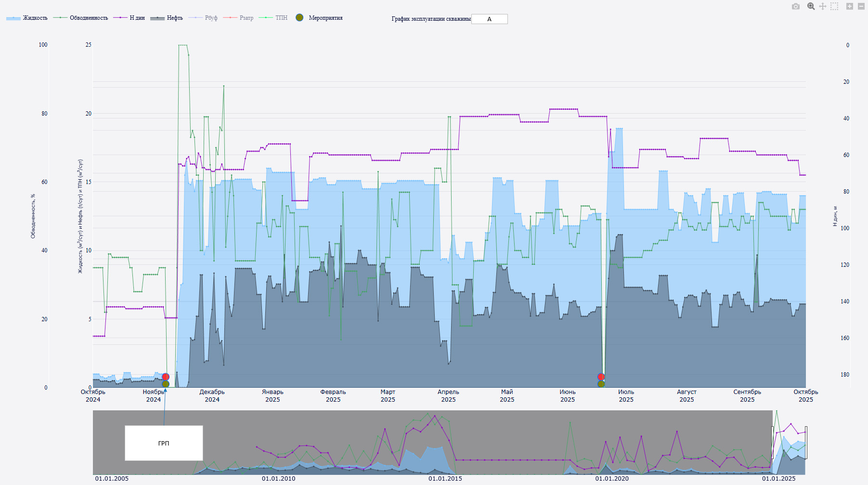Click the Zoom In plus icon

click(850, 6)
